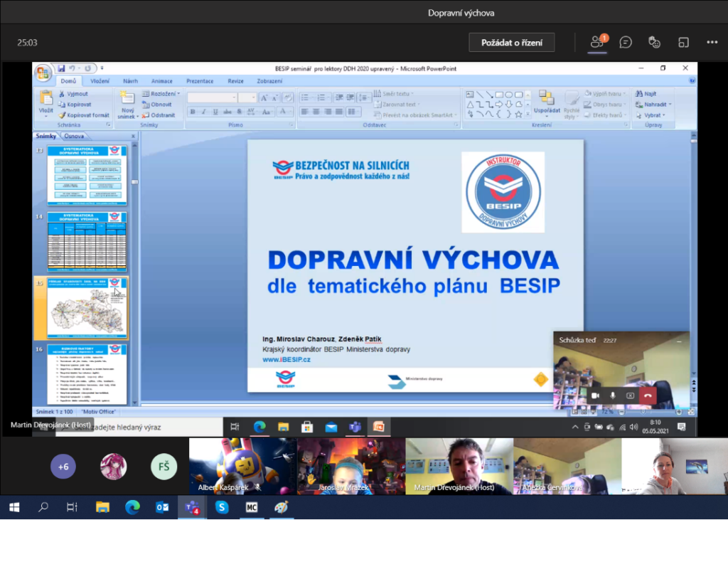Open the Teams share content tray
The height and width of the screenshot is (584, 728).
(683, 43)
